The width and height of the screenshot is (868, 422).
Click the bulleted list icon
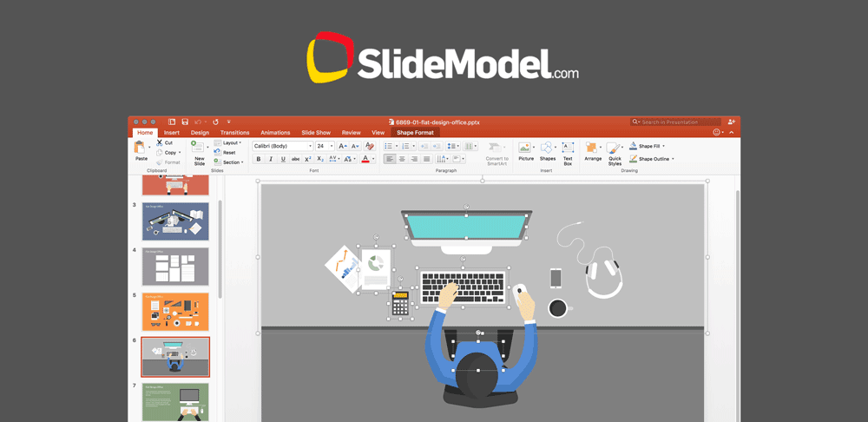point(388,146)
